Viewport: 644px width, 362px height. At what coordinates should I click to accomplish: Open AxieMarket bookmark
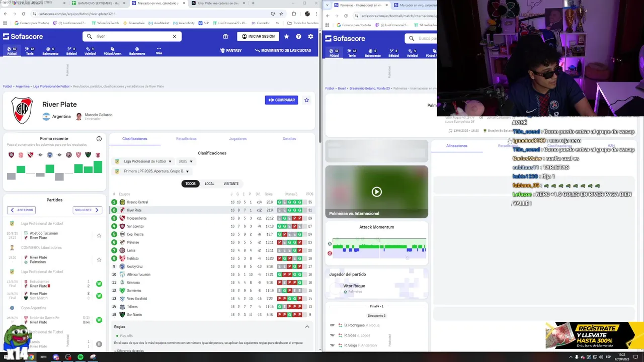point(158,23)
